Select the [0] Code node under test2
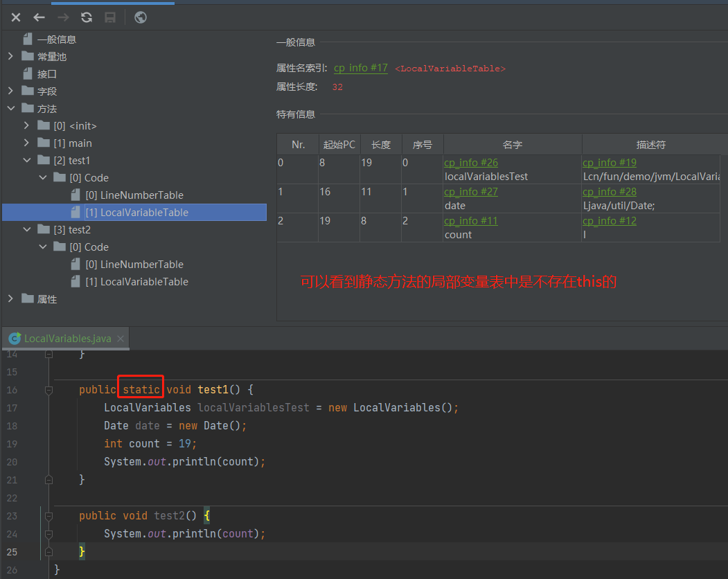 89,247
